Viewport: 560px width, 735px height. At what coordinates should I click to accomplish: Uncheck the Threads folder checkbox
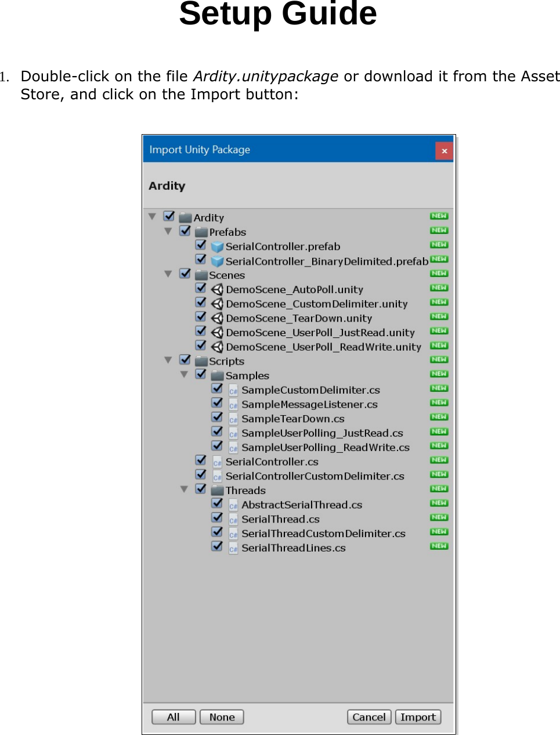201,489
